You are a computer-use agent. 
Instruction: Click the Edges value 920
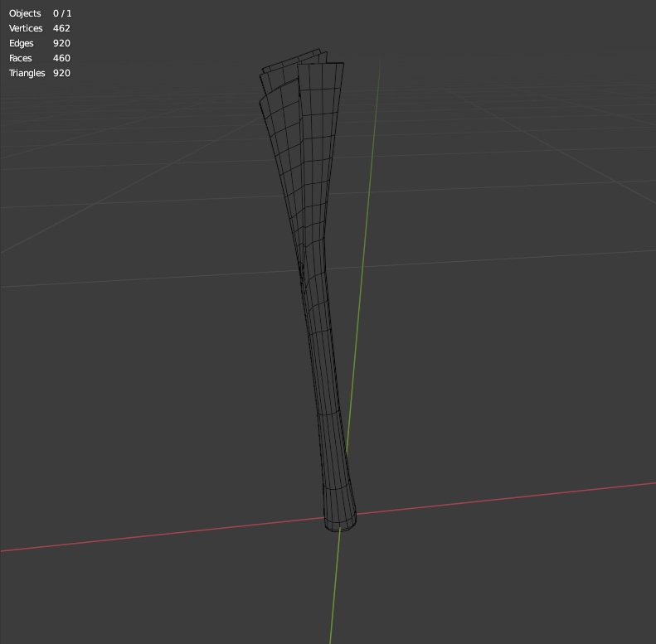point(61,43)
